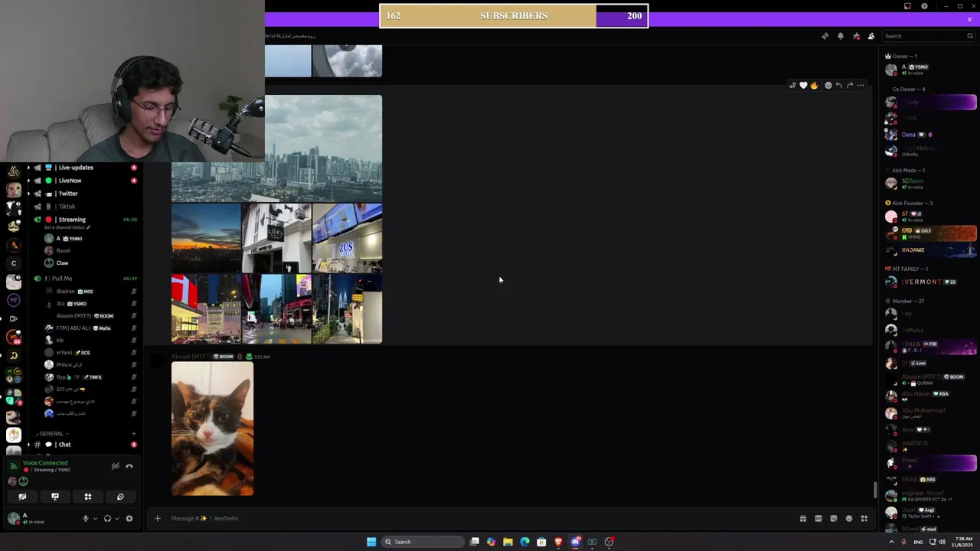Open headphones output options dropdown
Image resolution: width=980 pixels, height=551 pixels.
click(117, 519)
